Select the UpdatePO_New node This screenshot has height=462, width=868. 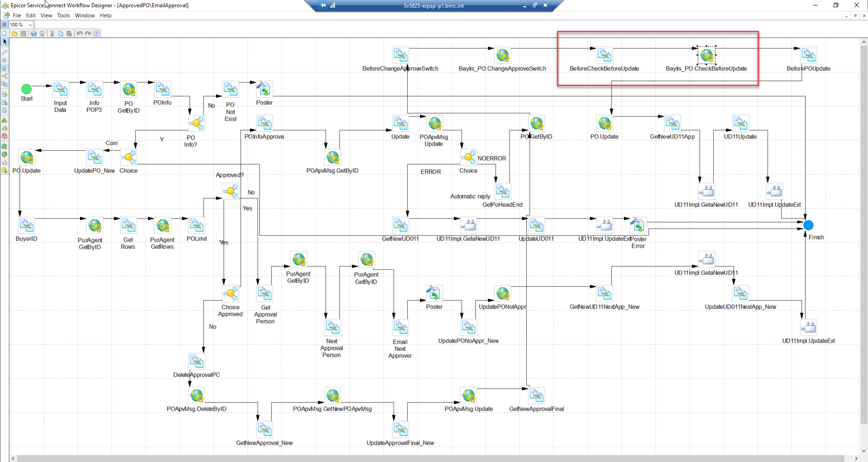click(94, 157)
